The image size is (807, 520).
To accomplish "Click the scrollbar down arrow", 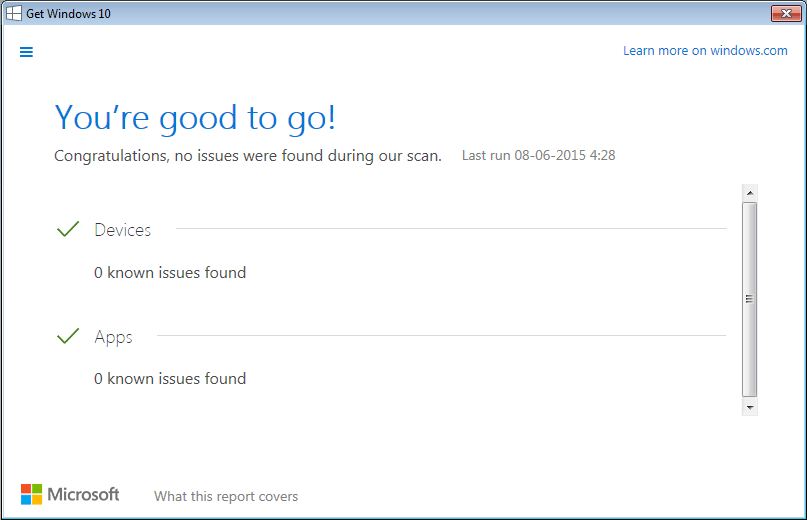I will [750, 407].
